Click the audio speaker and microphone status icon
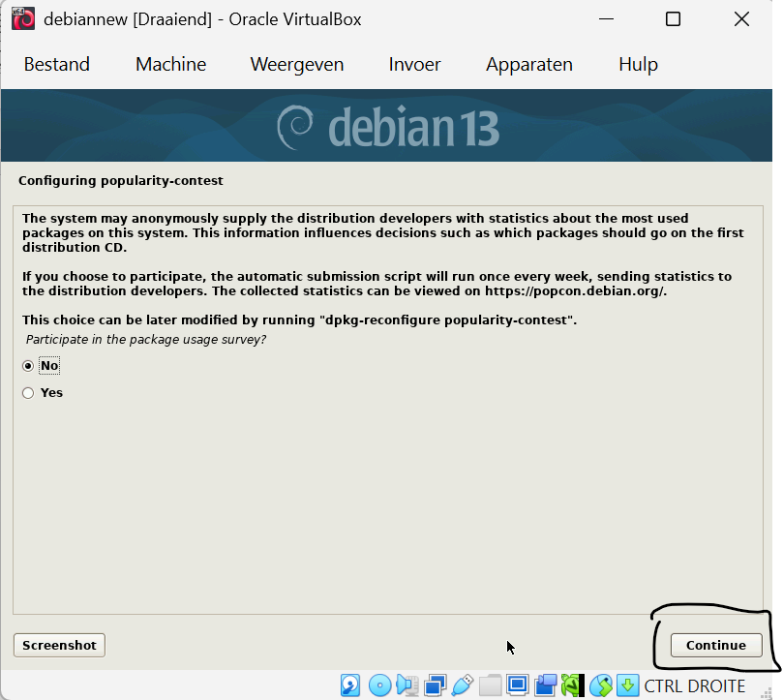Image resolution: width=783 pixels, height=700 pixels. tap(407, 685)
